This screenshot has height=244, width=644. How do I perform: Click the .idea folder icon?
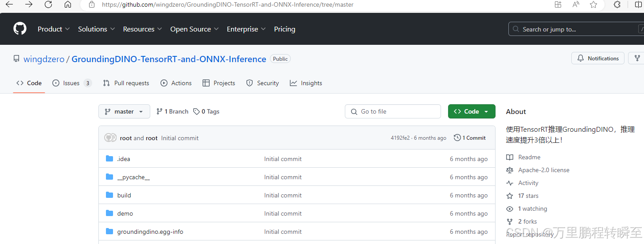109,158
